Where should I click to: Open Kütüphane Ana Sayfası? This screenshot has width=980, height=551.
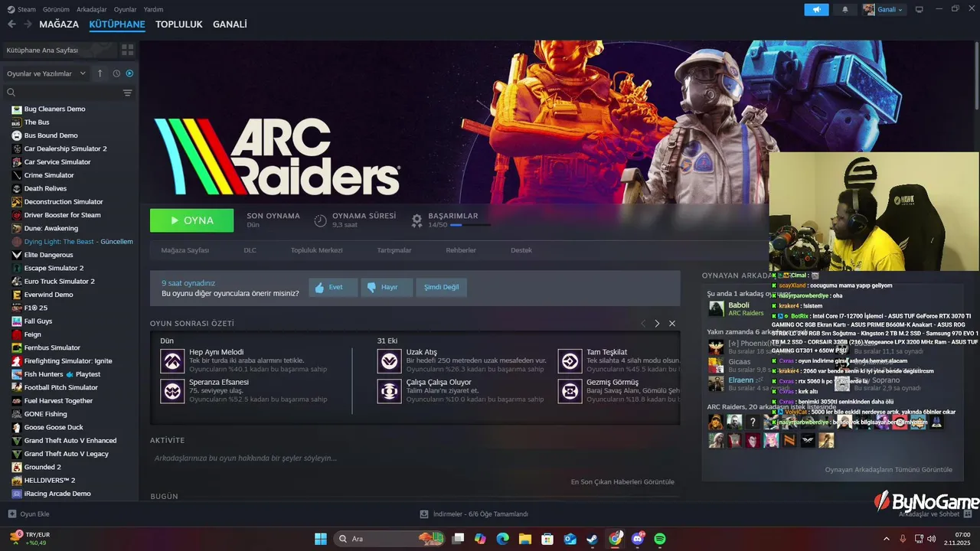59,50
